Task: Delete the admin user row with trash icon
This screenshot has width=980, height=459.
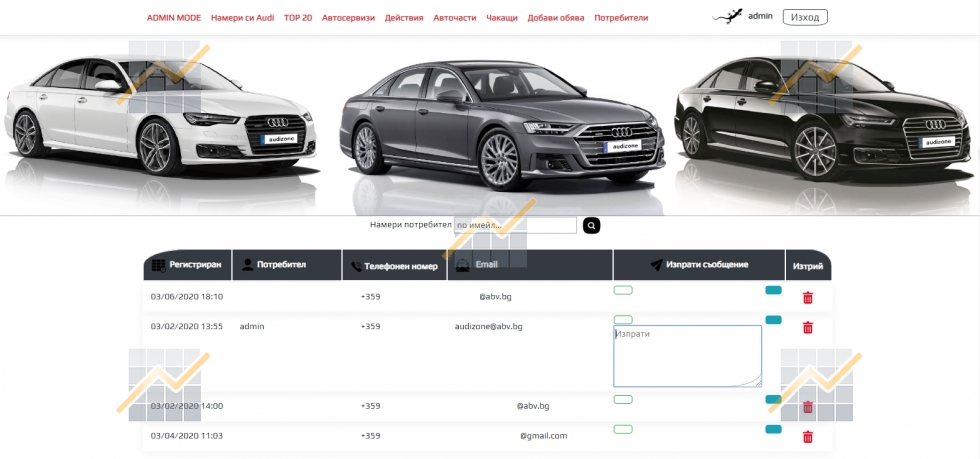Action: tap(808, 327)
